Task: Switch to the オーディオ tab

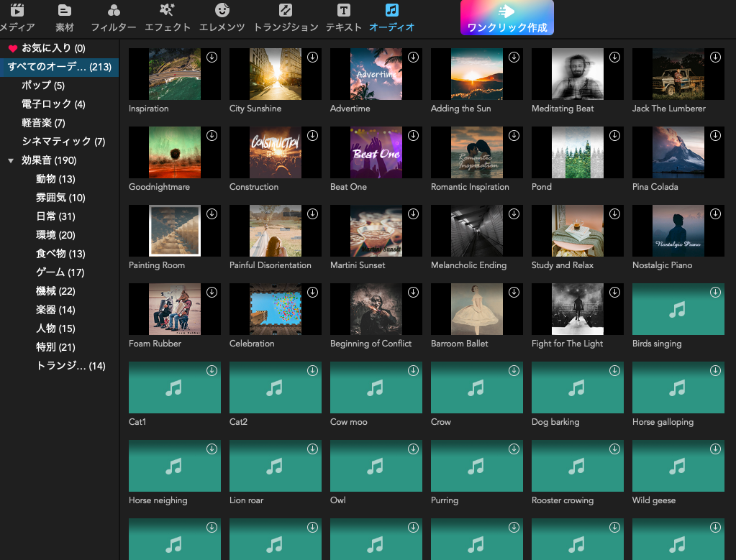Action: [391, 18]
